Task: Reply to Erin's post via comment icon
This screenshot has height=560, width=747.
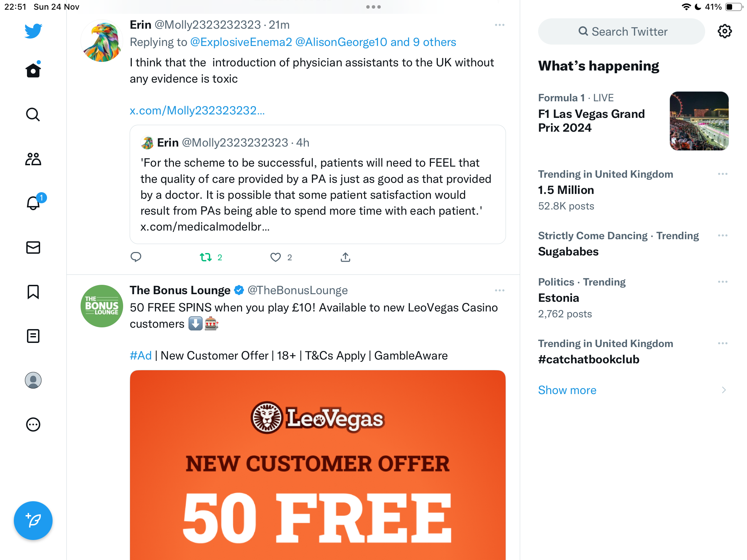Action: click(136, 257)
